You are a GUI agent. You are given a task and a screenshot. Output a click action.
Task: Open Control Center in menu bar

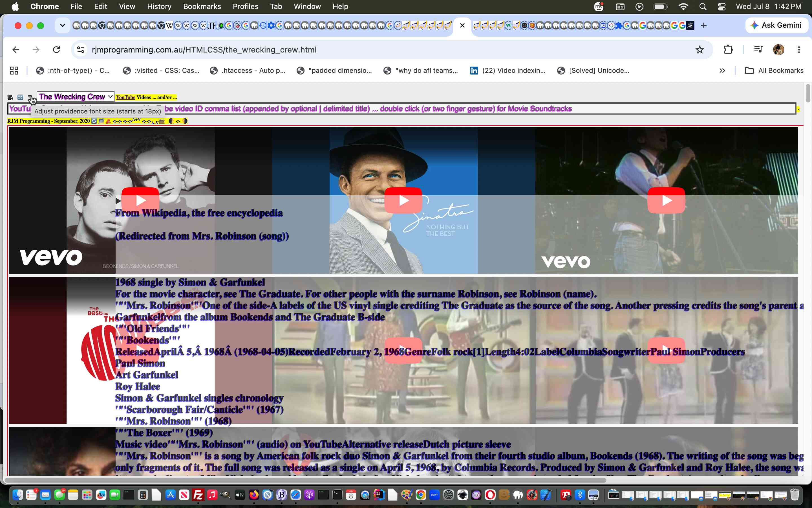pos(721,6)
